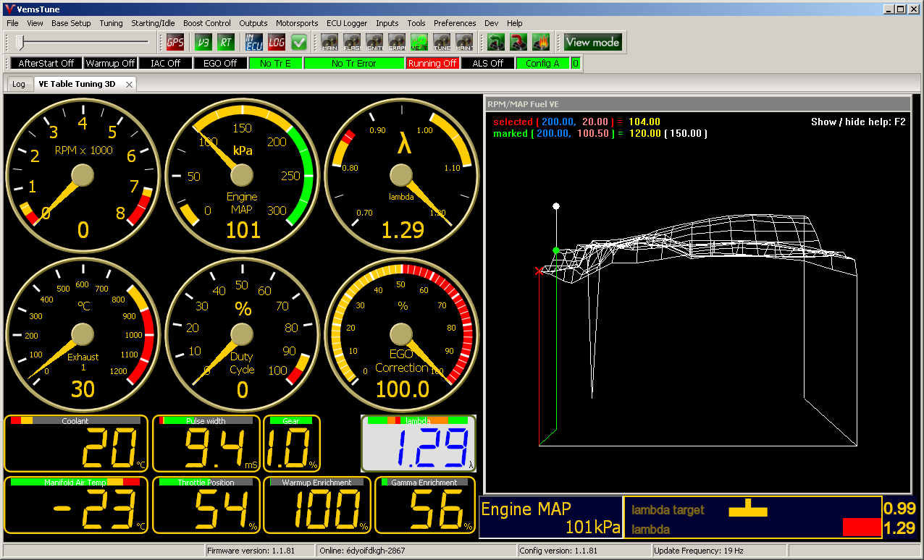Image resolution: width=924 pixels, height=560 pixels.
Task: Click the LOG toolbar icon
Action: (277, 42)
